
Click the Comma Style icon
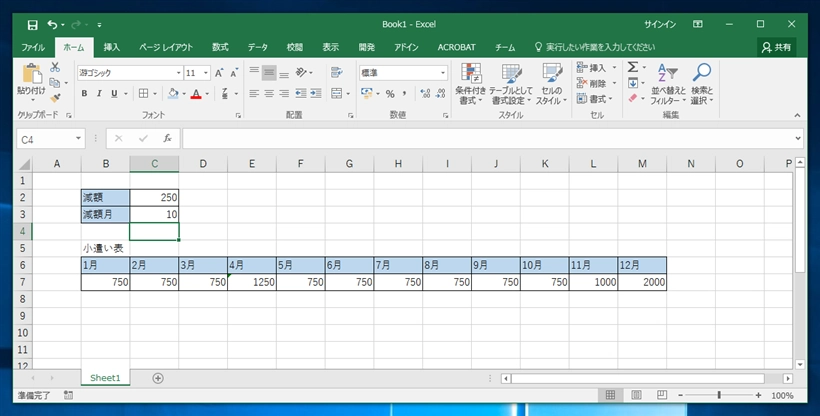[404, 94]
